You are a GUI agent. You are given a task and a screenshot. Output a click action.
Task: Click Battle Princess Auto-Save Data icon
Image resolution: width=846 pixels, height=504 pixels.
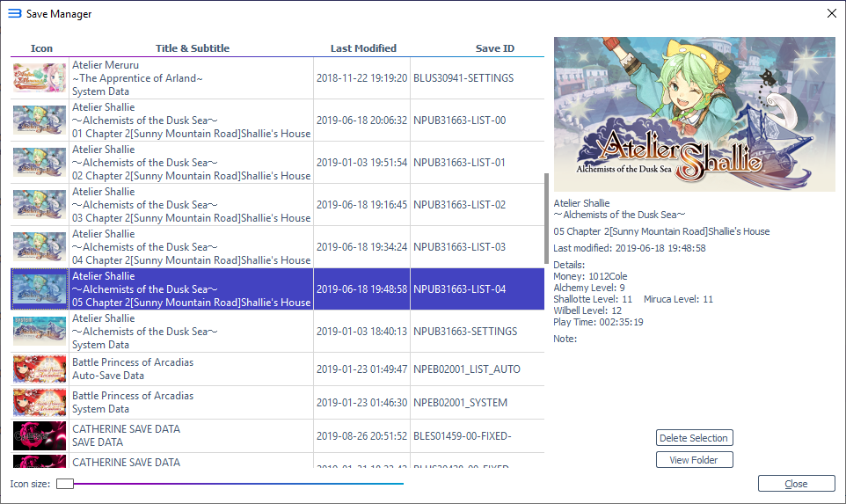[x=40, y=369]
